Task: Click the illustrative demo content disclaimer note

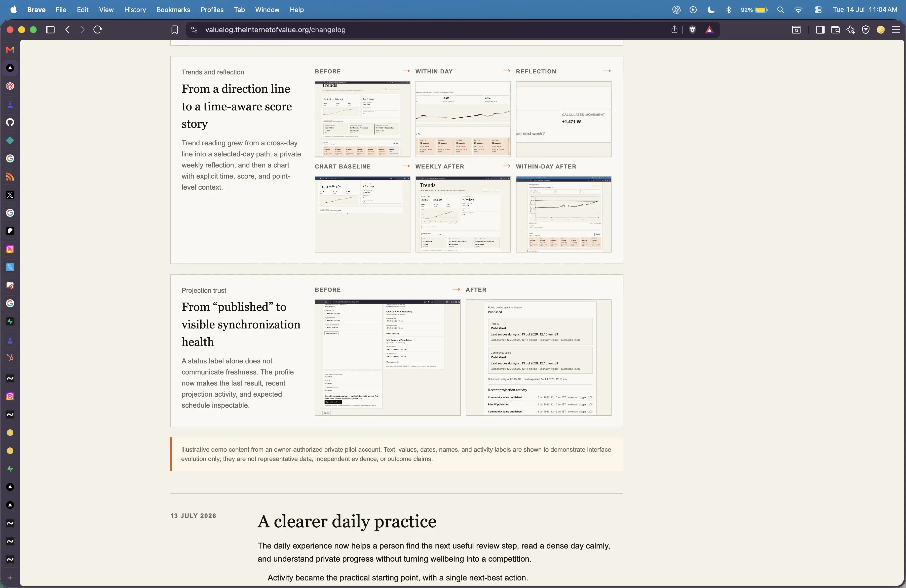Action: [x=396, y=454]
